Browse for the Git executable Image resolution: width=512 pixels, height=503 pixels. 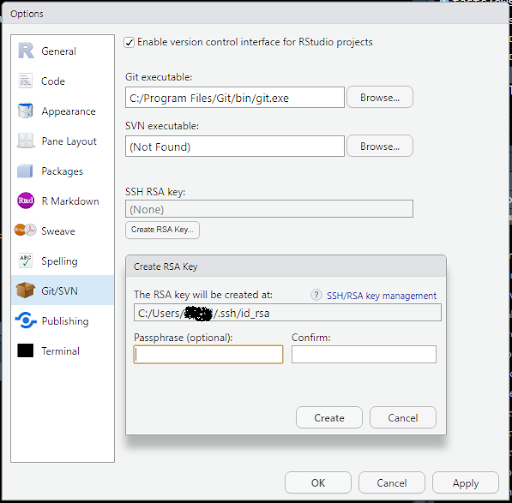click(x=380, y=97)
